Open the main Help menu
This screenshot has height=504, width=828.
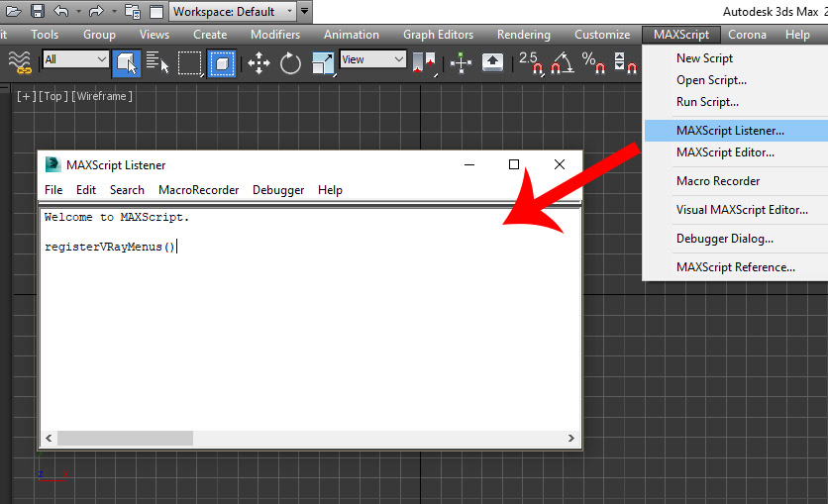tap(797, 35)
